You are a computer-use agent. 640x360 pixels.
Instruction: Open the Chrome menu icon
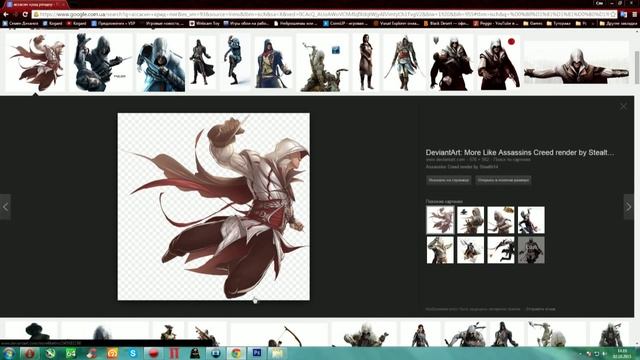coord(635,14)
